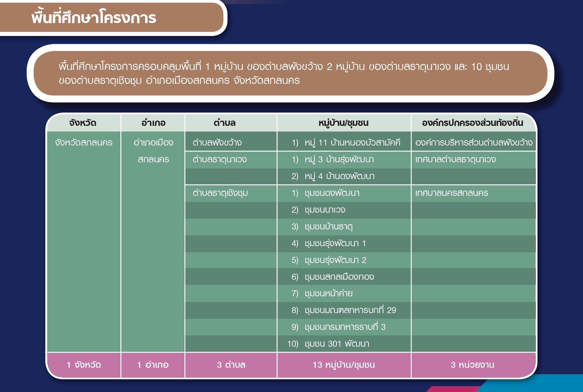Screen dimensions: 583x392
Task: Select หมู่ 4 บ้านดงพัฒนา row
Action: (x=339, y=176)
